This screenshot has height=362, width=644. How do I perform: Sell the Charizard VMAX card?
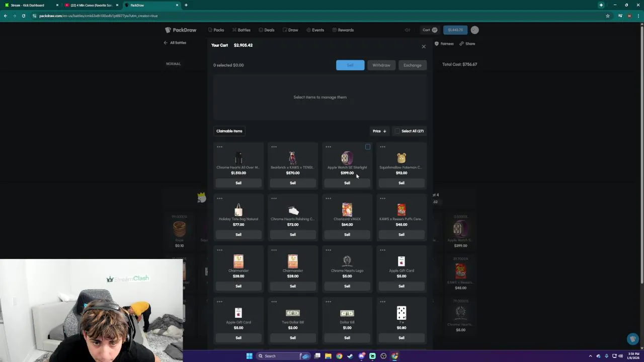pos(347,235)
